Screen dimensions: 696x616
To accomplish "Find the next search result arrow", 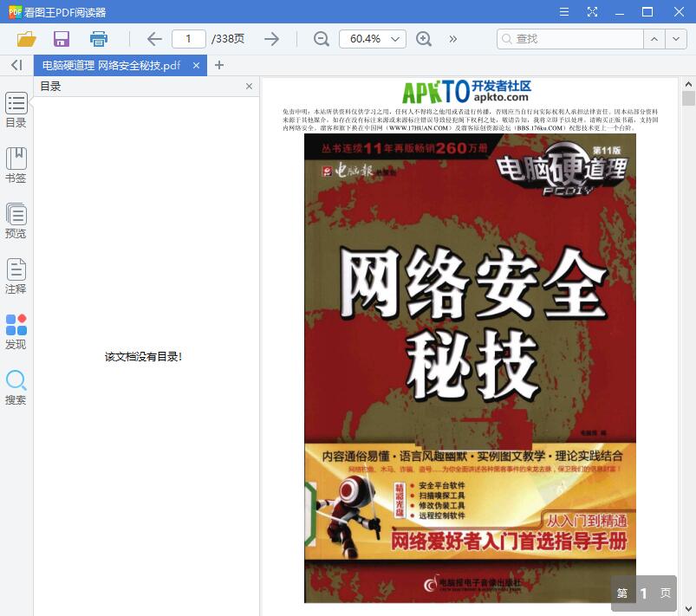I will tap(676, 39).
